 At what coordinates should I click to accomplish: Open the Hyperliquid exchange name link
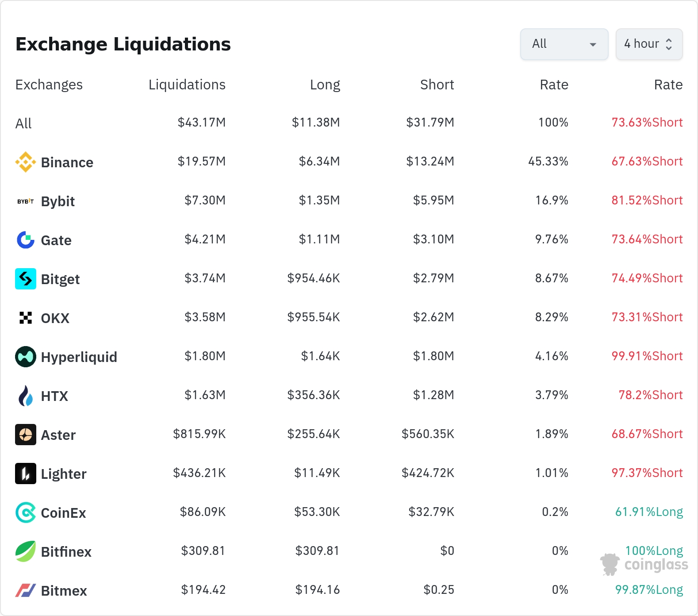tap(79, 357)
